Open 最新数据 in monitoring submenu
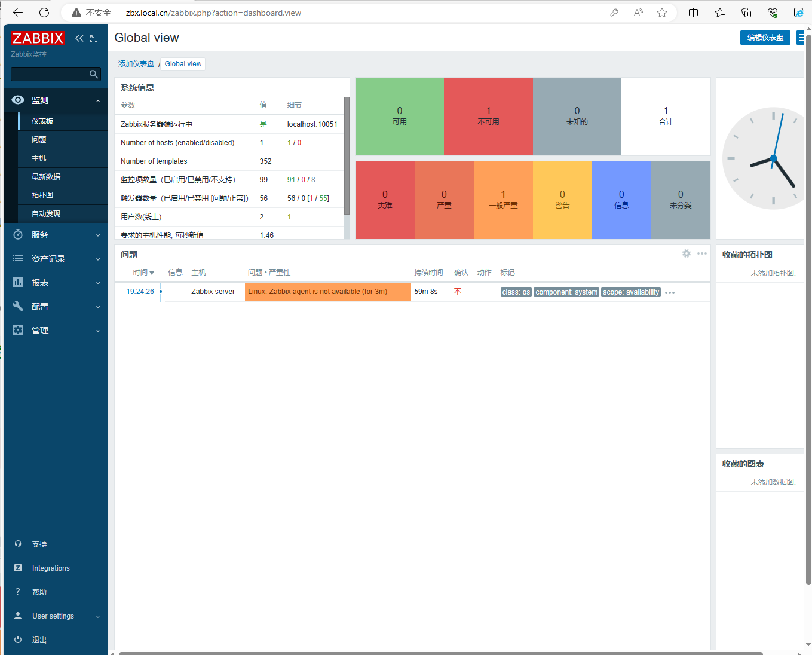812x655 pixels. (46, 177)
